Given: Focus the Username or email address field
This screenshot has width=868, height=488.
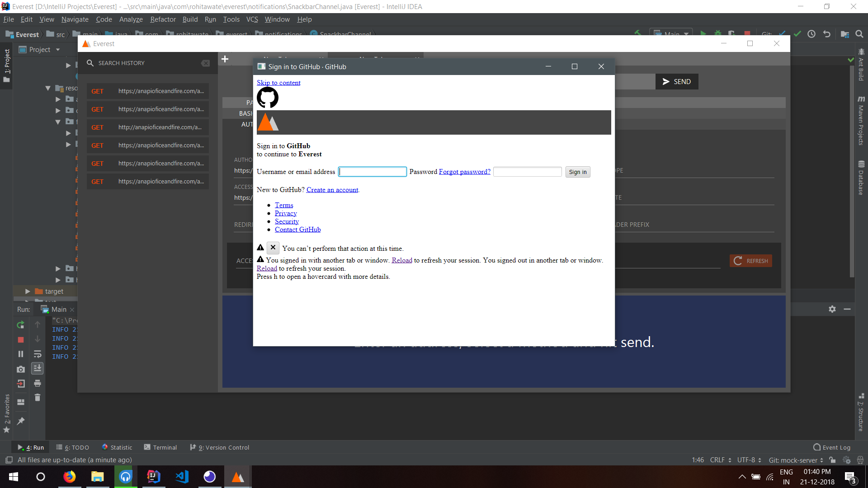Looking at the screenshot, I should click(x=373, y=172).
